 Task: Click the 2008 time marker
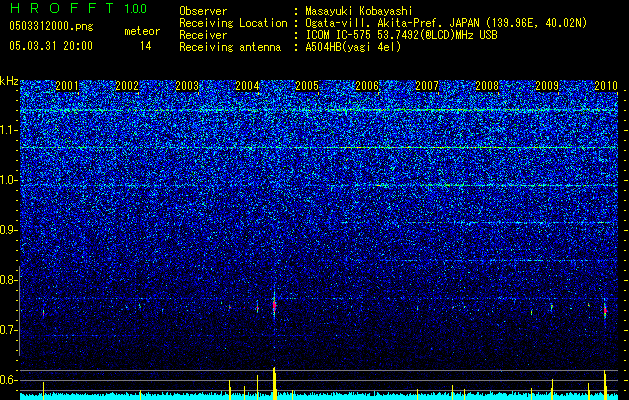tap(487, 85)
